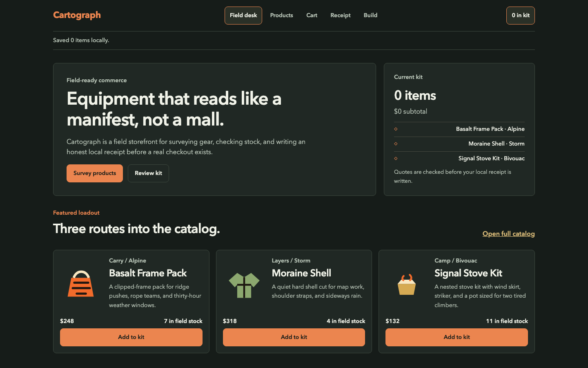The width and height of the screenshot is (588, 368).
Task: Click the Signal Stove Kit pot icon
Action: tap(407, 284)
